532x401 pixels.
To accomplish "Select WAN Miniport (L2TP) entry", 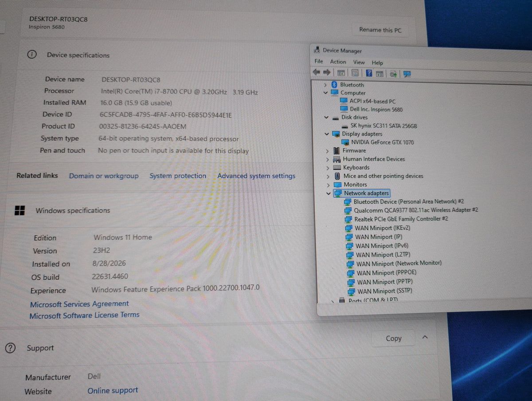I will (383, 255).
